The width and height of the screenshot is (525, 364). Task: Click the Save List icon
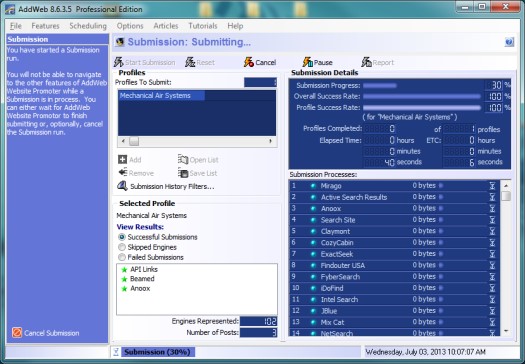click(x=183, y=173)
